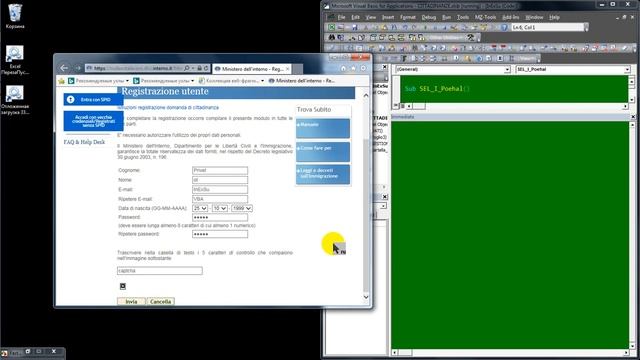Screen dimensions: 640x360
Task: Open the Edit menu in VBA editor
Action: 356,18
